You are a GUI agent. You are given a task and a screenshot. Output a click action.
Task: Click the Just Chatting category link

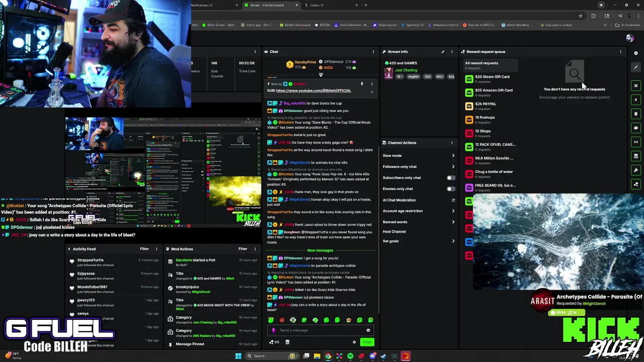[x=406, y=70]
